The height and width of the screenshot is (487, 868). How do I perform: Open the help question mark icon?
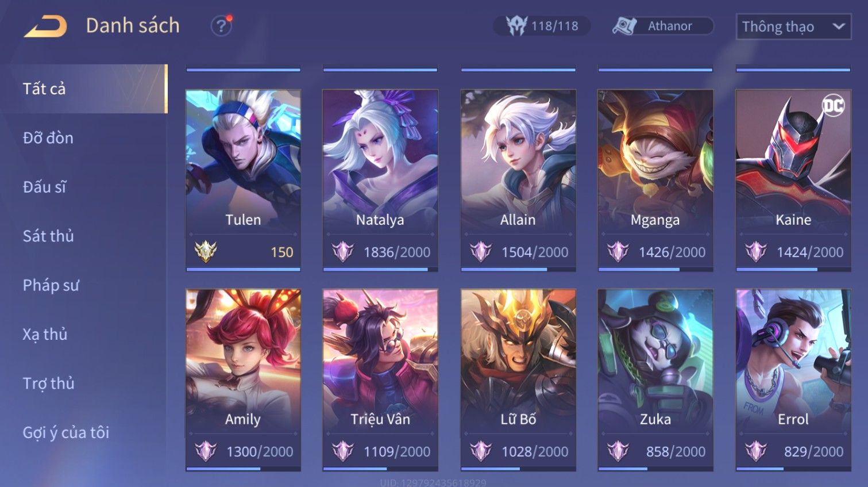click(x=221, y=26)
